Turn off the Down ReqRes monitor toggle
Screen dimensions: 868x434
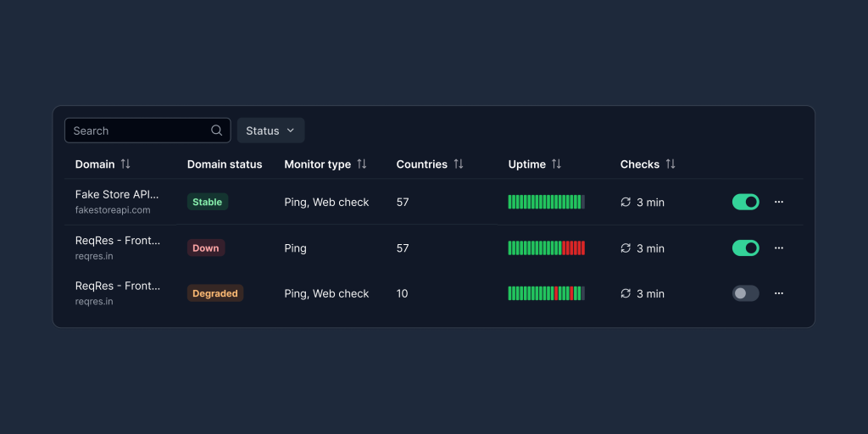pos(745,248)
